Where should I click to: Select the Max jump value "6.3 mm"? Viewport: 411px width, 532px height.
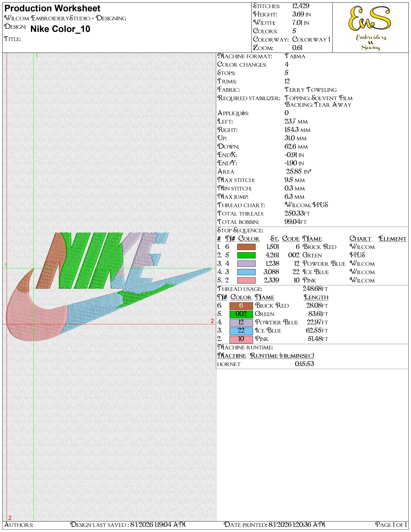(x=294, y=197)
